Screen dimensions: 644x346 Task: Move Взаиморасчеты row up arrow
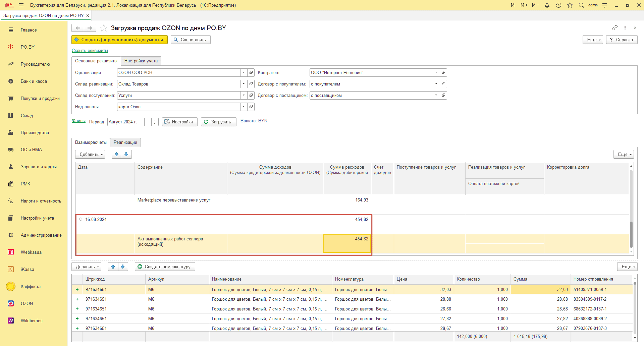[x=116, y=154]
